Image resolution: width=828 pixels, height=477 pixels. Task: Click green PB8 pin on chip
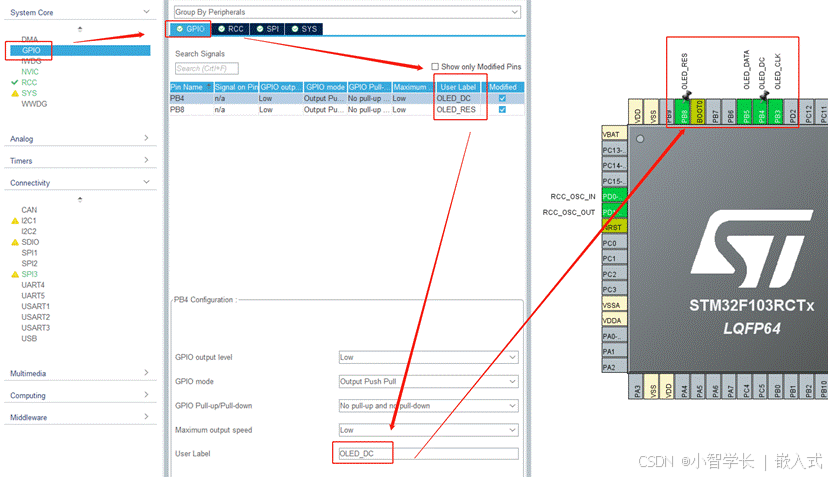[x=684, y=112]
